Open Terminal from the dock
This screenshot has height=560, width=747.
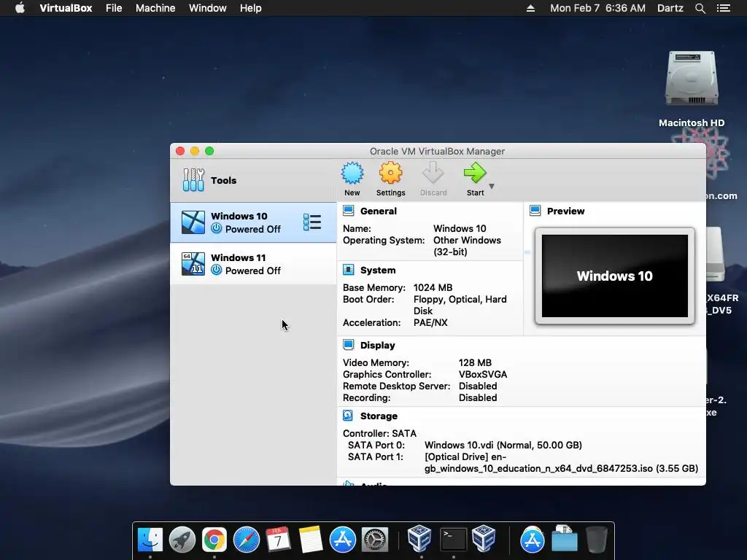pyautogui.click(x=453, y=540)
